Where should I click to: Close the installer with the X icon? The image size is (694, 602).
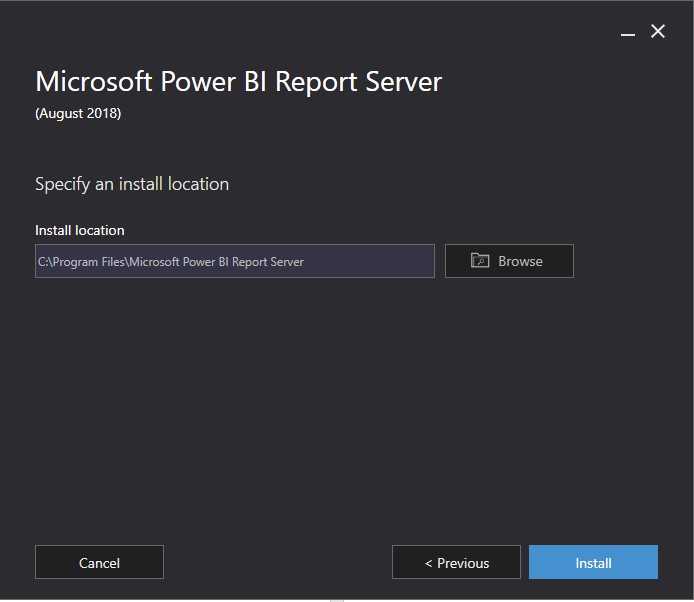click(x=658, y=32)
